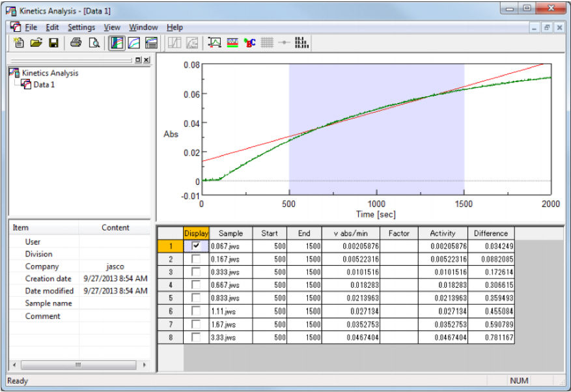Open Print Preview from the toolbar
This screenshot has height=392, width=571.
pyautogui.click(x=94, y=43)
